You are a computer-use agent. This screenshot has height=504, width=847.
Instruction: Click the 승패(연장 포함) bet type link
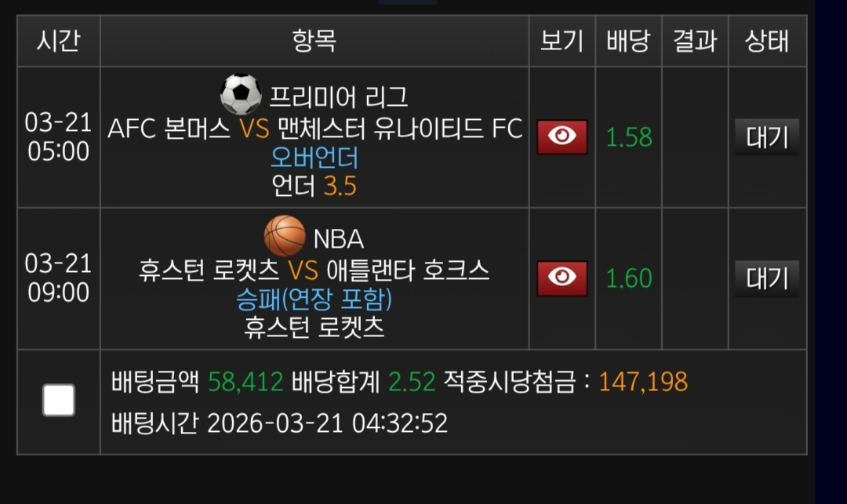pos(314,299)
